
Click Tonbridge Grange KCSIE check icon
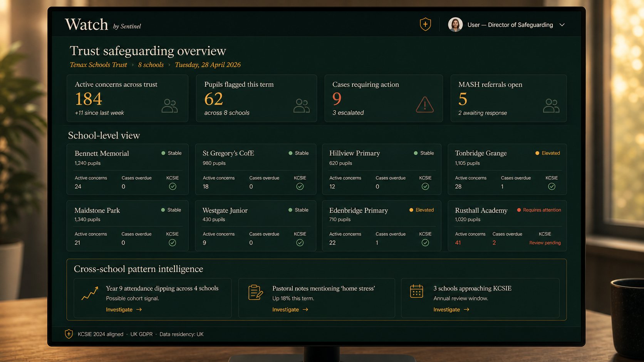552,186
